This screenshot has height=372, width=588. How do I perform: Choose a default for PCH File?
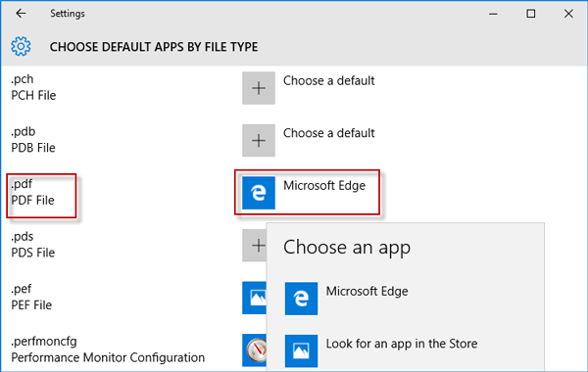(328, 80)
